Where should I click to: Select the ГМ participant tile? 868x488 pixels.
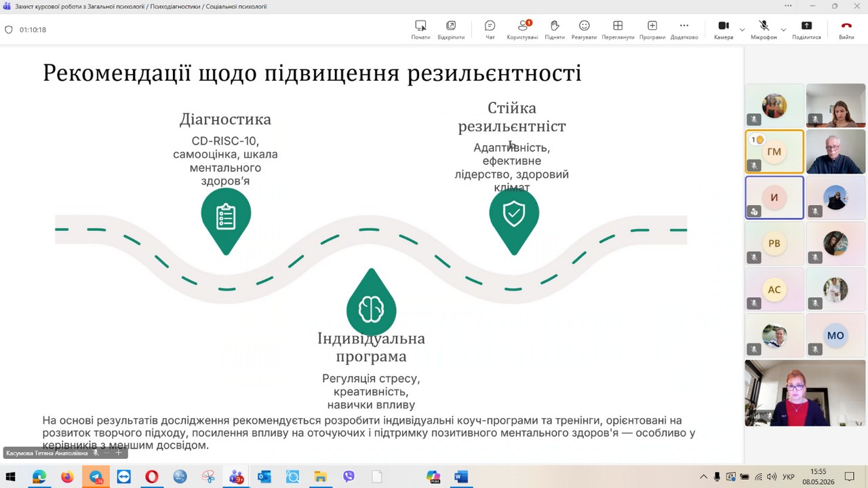click(x=774, y=152)
